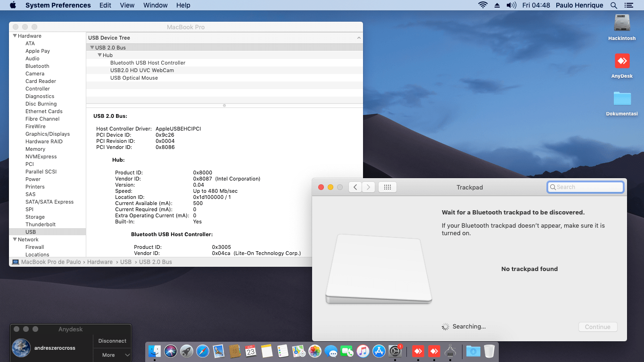Open Safari compass icon in Dock

(203, 351)
